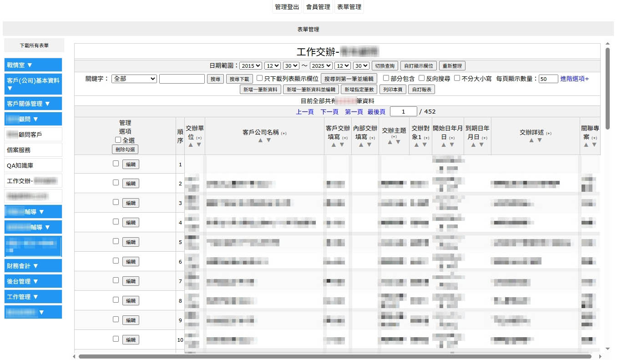Image resolution: width=617 pixels, height=364 pixels.
Task: Open 進階選項+ link
Action: pos(574,79)
